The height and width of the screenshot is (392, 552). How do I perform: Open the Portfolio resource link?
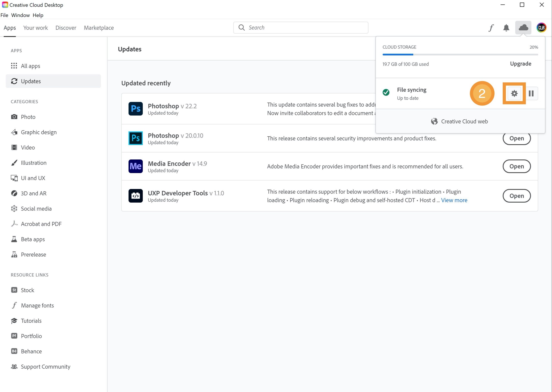click(53, 336)
